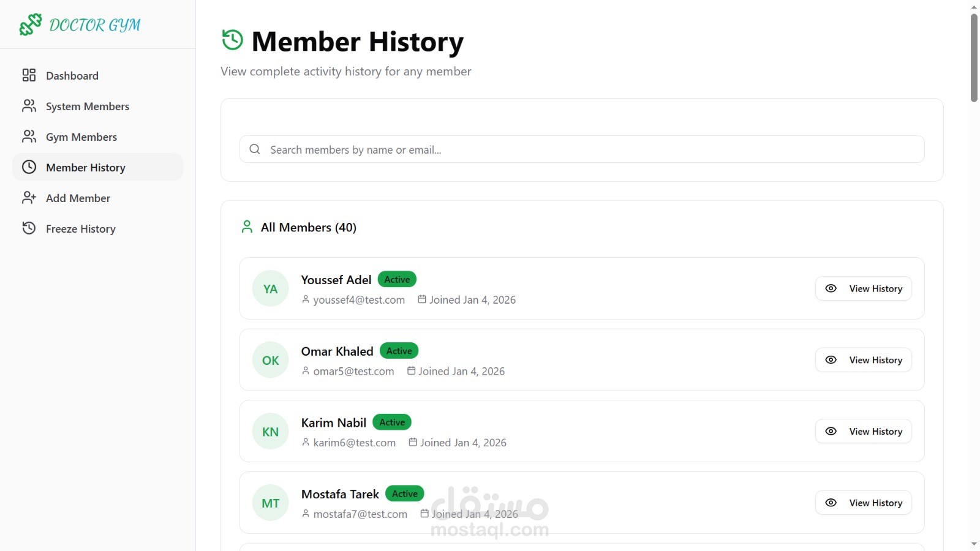
Task: View history for Youssef Adel
Action: pos(864,288)
